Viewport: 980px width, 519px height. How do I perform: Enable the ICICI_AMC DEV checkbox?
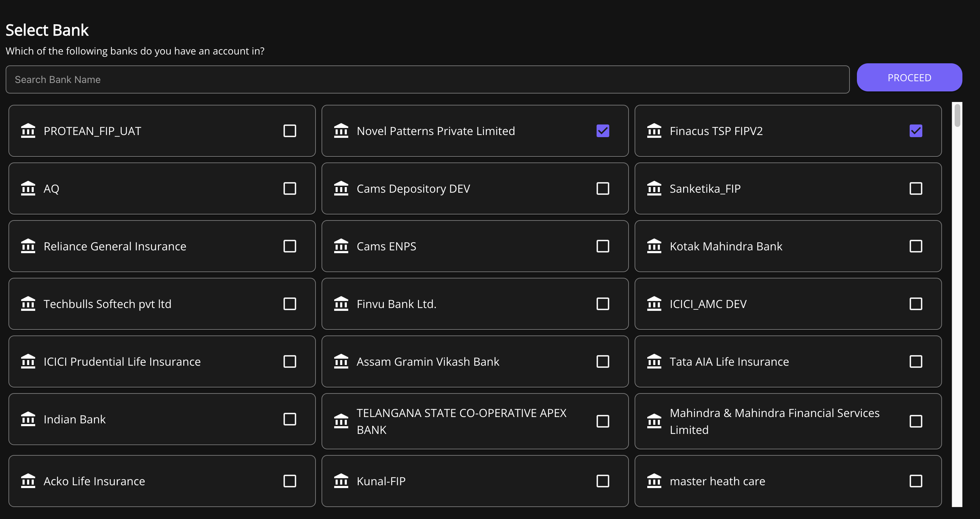[x=916, y=304]
